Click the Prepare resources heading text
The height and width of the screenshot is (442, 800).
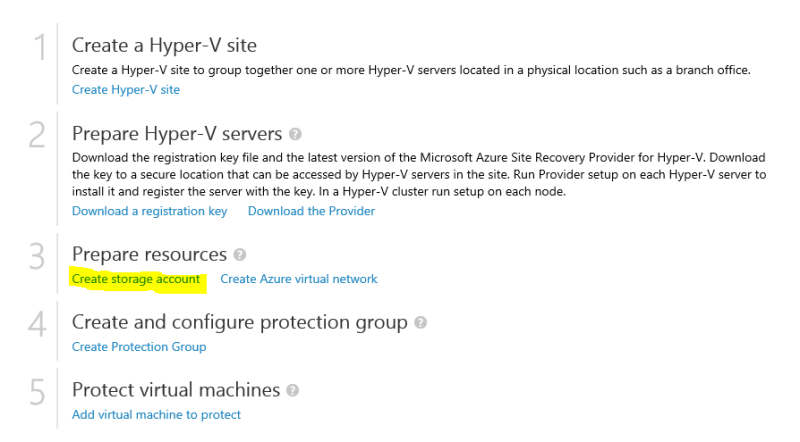pos(149,254)
